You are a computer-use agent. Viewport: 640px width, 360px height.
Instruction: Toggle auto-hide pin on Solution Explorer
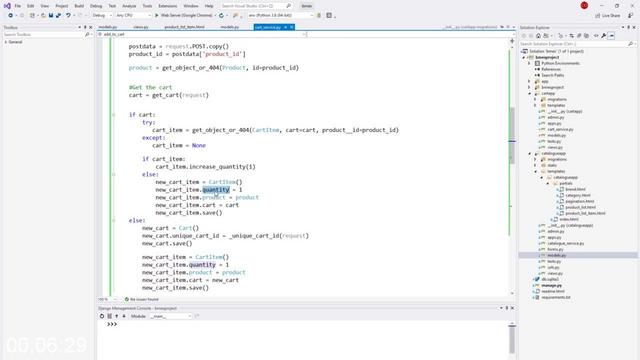[629, 27]
